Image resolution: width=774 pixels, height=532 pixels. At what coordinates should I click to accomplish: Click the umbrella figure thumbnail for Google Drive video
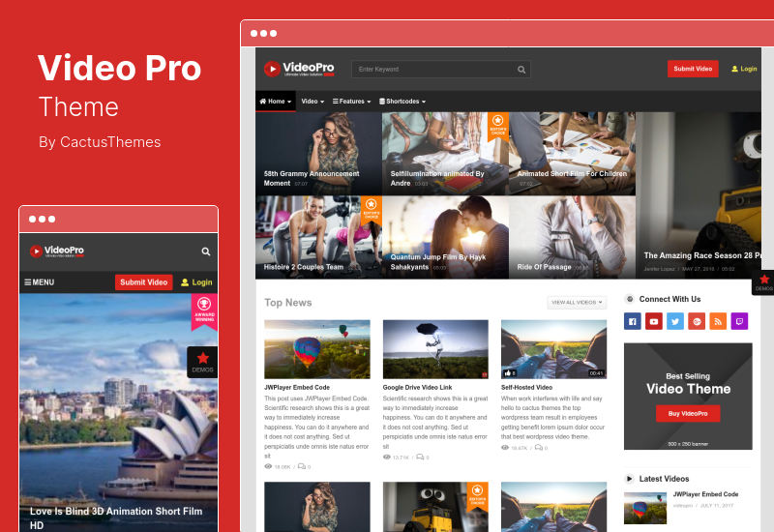(x=435, y=349)
